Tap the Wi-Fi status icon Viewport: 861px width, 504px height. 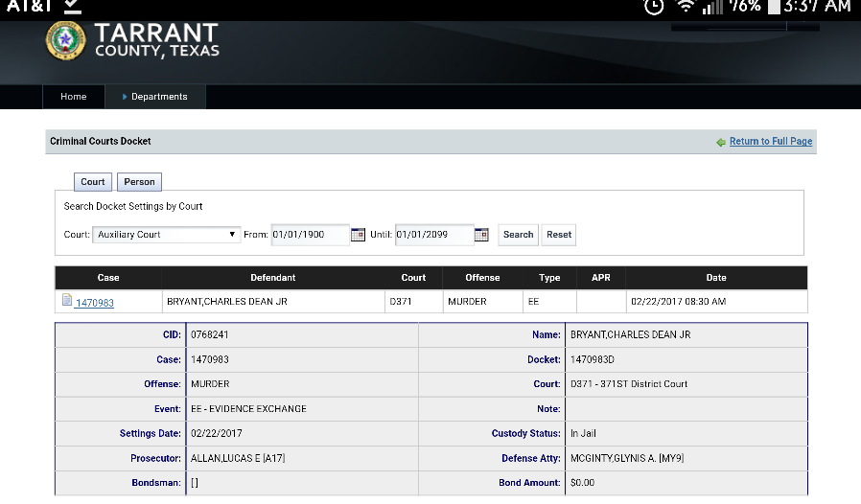(684, 7)
